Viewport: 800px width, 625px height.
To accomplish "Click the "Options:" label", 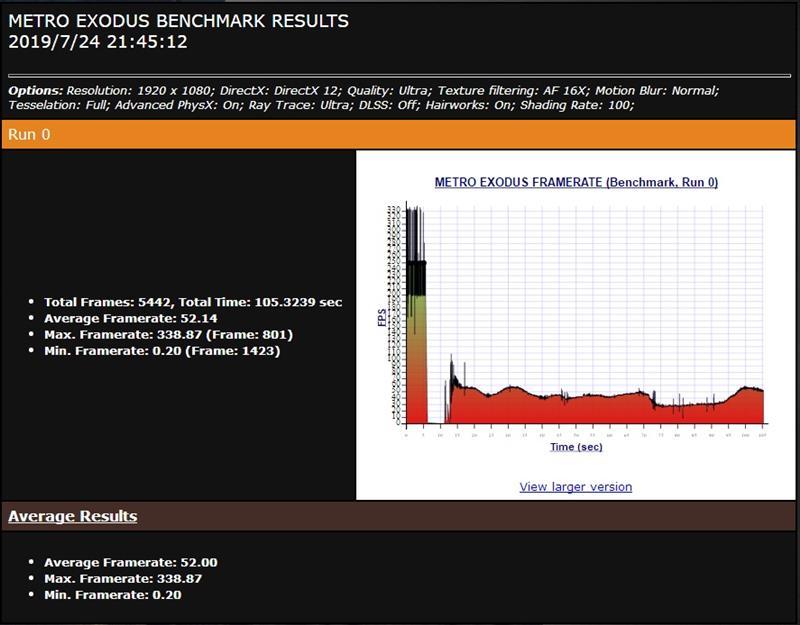I will pyautogui.click(x=36, y=91).
